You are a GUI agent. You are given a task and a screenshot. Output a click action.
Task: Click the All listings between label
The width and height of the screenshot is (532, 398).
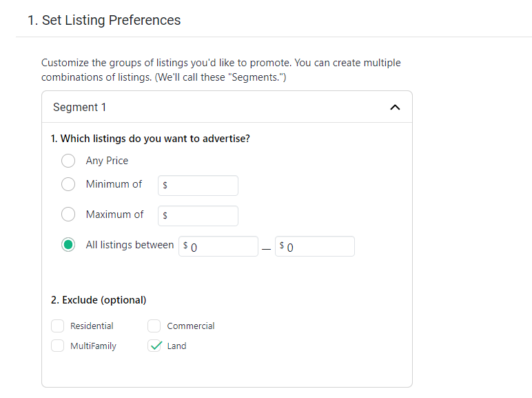(x=130, y=245)
